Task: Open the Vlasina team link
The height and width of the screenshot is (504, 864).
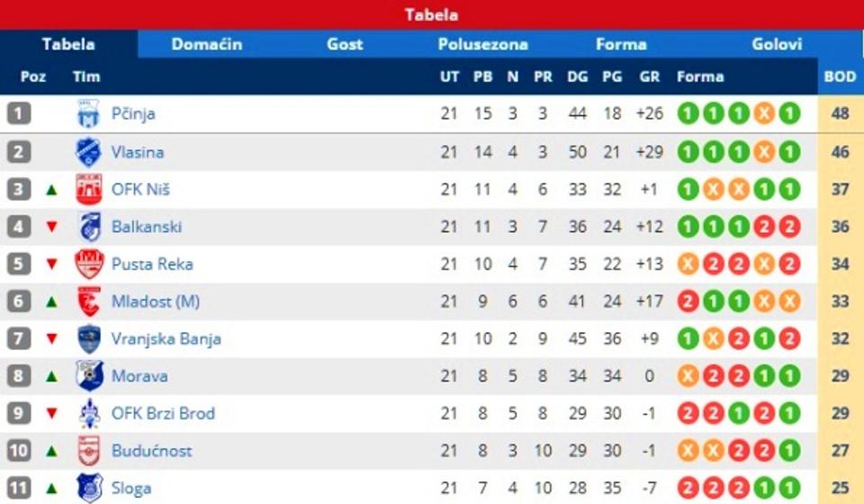Action: pos(138,152)
